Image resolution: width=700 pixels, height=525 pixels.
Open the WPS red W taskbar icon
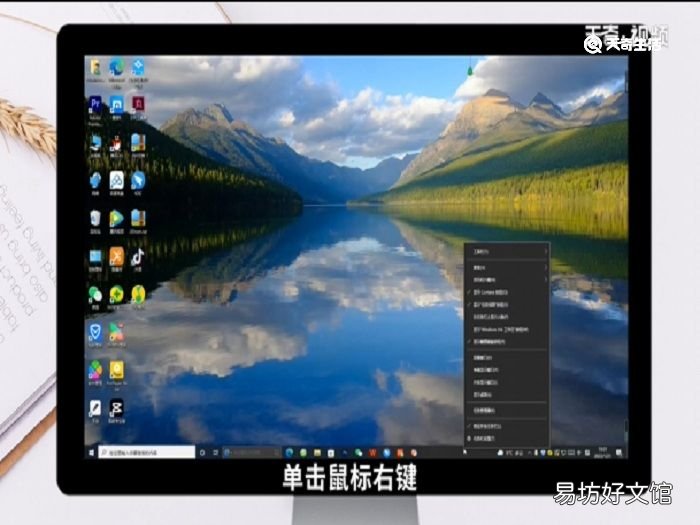click(x=372, y=453)
